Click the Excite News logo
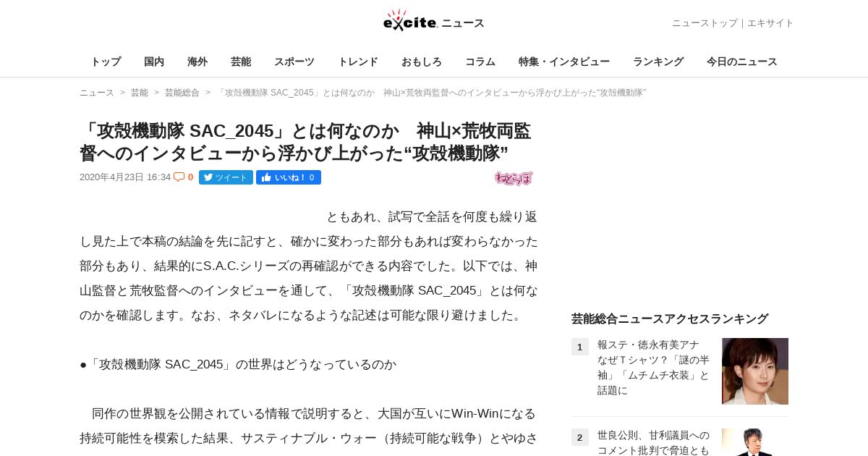868x456 pixels. click(x=433, y=20)
